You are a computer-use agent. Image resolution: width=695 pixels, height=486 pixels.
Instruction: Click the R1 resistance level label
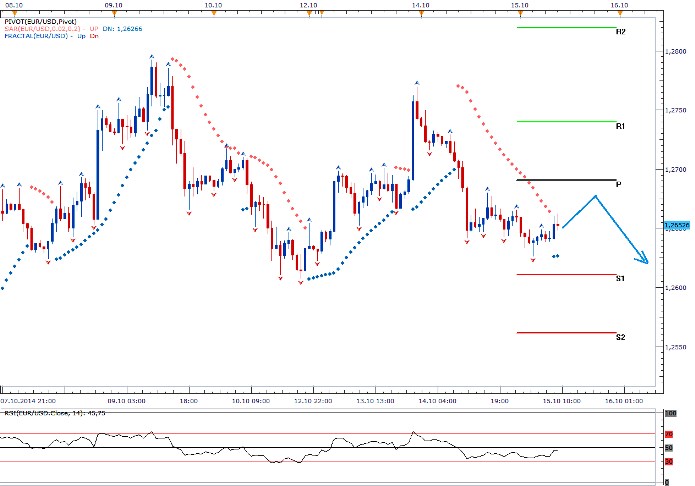pyautogui.click(x=621, y=126)
